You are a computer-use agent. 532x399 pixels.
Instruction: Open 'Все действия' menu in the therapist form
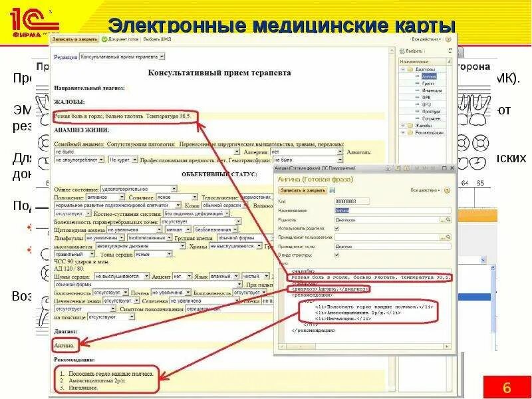tap(426, 39)
